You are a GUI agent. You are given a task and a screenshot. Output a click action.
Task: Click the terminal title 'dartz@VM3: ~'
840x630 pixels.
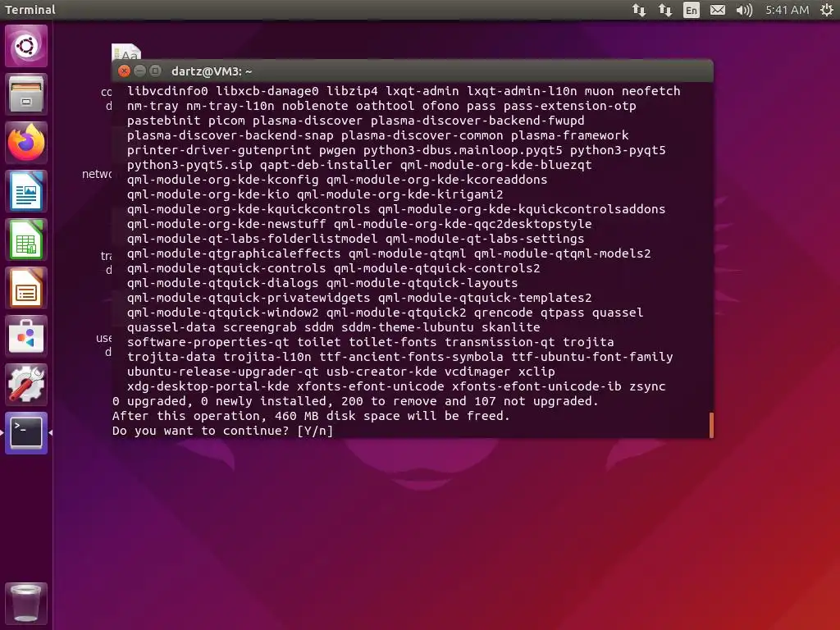pos(212,71)
